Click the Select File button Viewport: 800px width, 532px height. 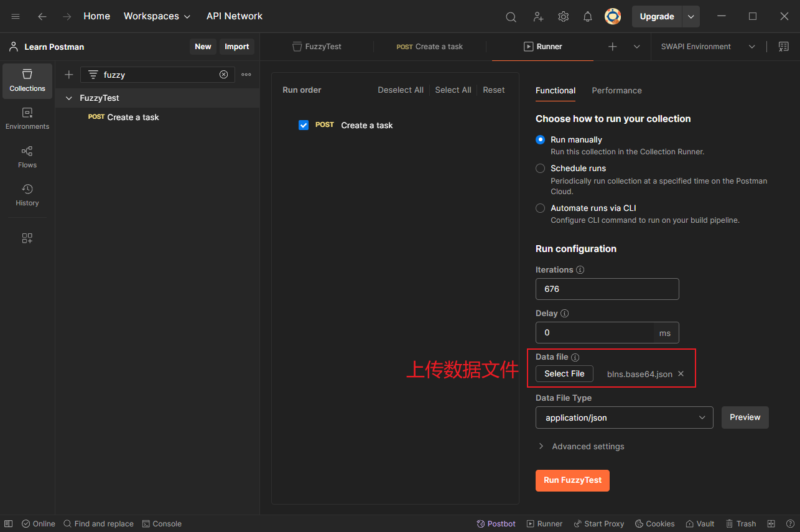tap(564, 374)
